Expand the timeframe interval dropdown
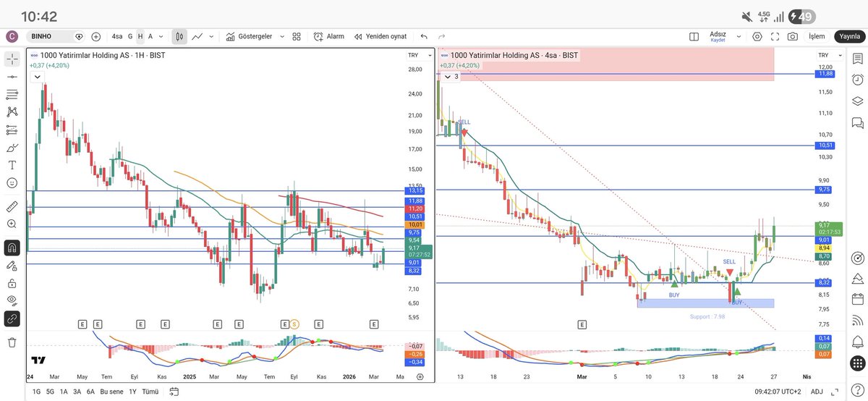This screenshot has width=868, height=401. [x=161, y=36]
